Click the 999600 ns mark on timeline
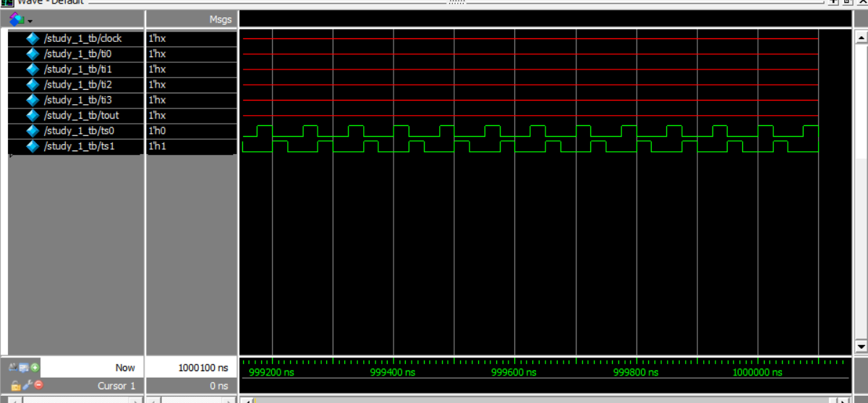Screen dimensions: 868x403 [514, 372]
